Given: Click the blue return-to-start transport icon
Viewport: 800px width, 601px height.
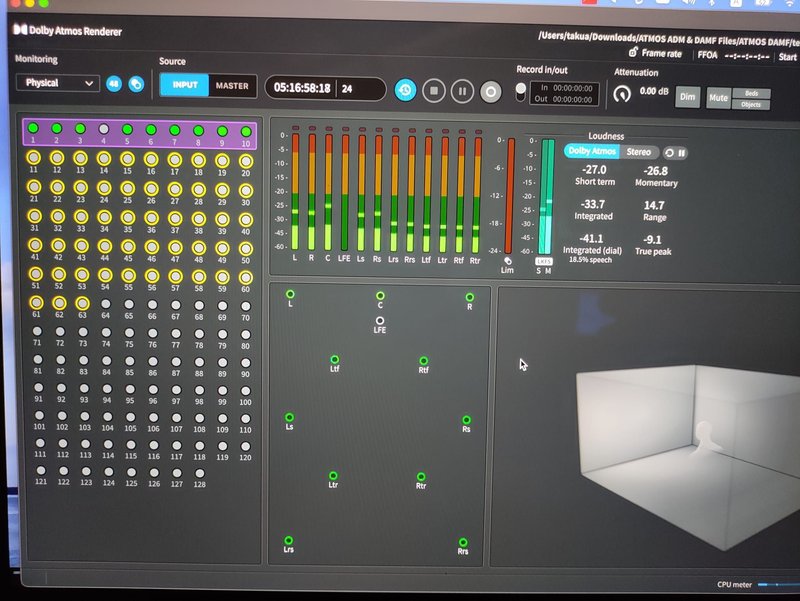Looking at the screenshot, I should point(406,92).
